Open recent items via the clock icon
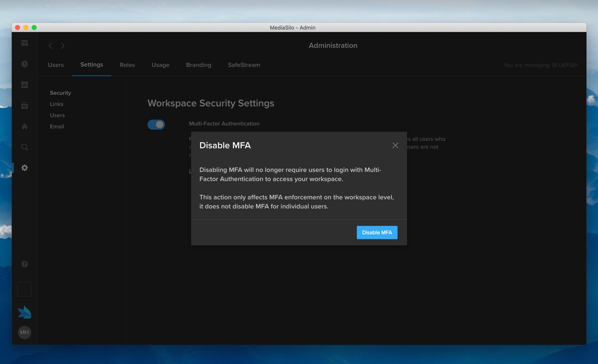This screenshot has width=598, height=364. 24,64
